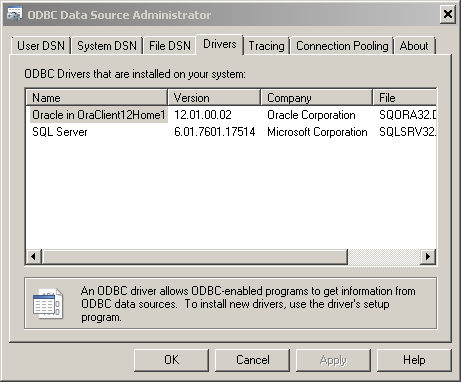461x382 pixels.
Task: Sort drivers by the Company column header
Action: pyautogui.click(x=316, y=98)
